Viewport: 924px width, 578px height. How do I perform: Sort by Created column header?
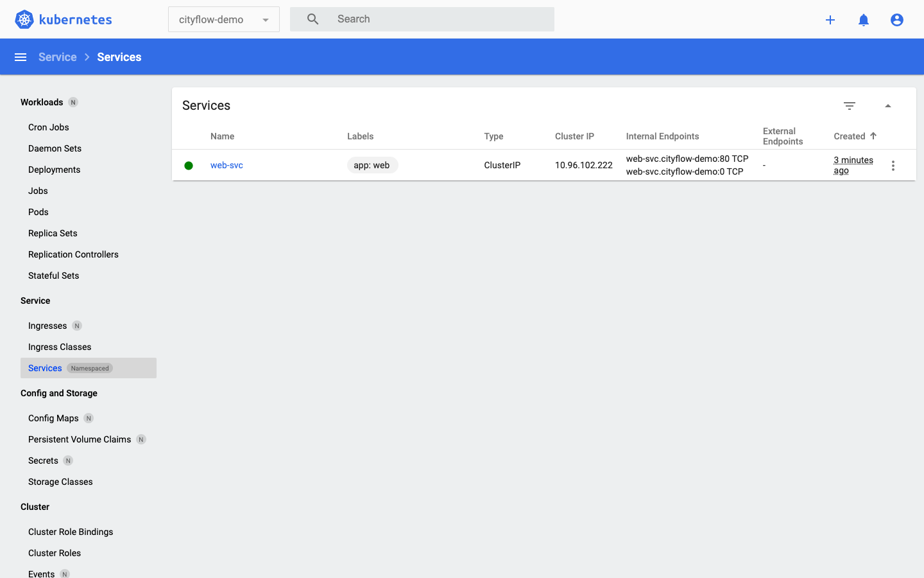pos(850,136)
